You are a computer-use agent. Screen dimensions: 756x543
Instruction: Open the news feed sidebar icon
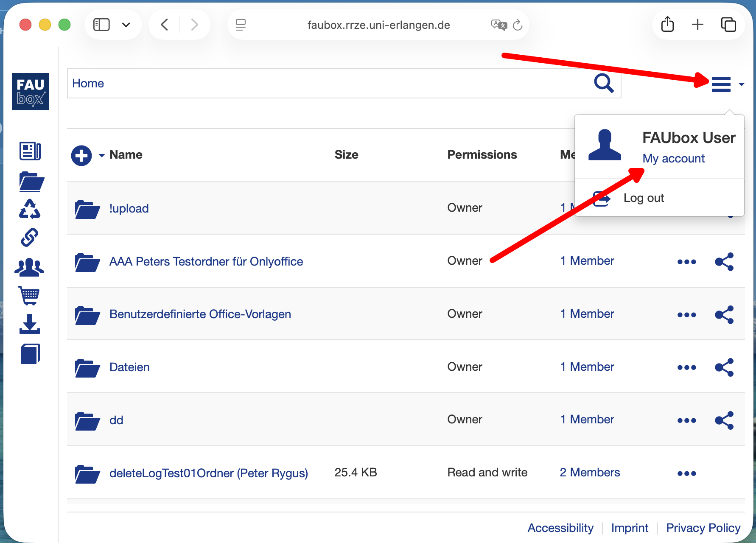point(30,151)
